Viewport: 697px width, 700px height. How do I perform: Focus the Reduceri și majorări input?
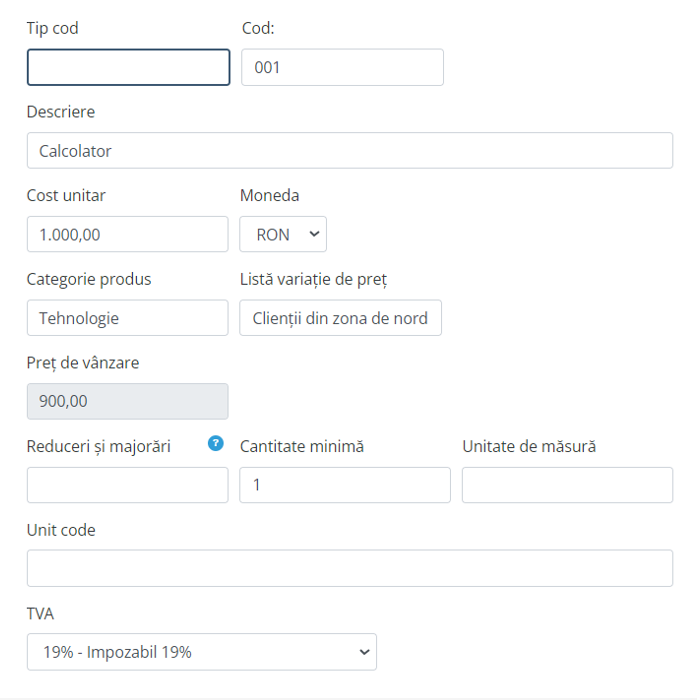[127, 485]
